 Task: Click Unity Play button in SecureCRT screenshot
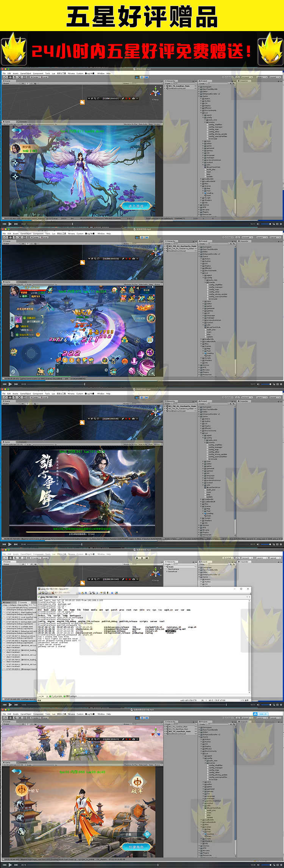[137, 558]
